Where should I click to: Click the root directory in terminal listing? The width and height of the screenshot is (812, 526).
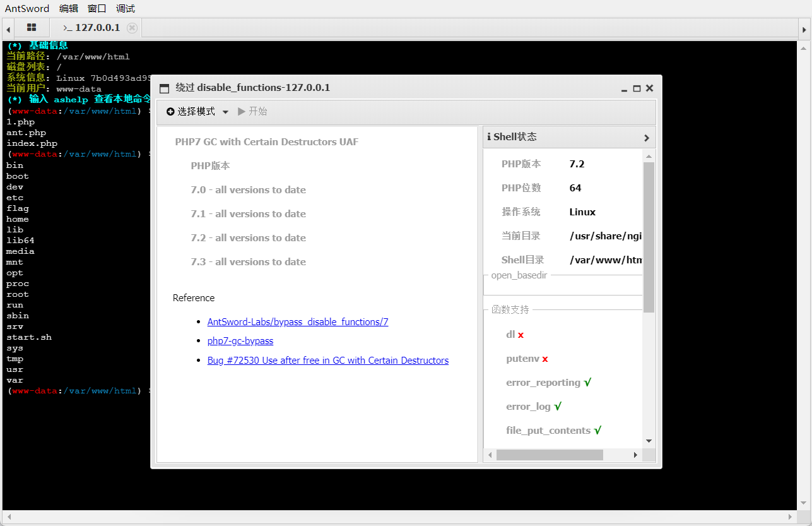pyautogui.click(x=18, y=294)
